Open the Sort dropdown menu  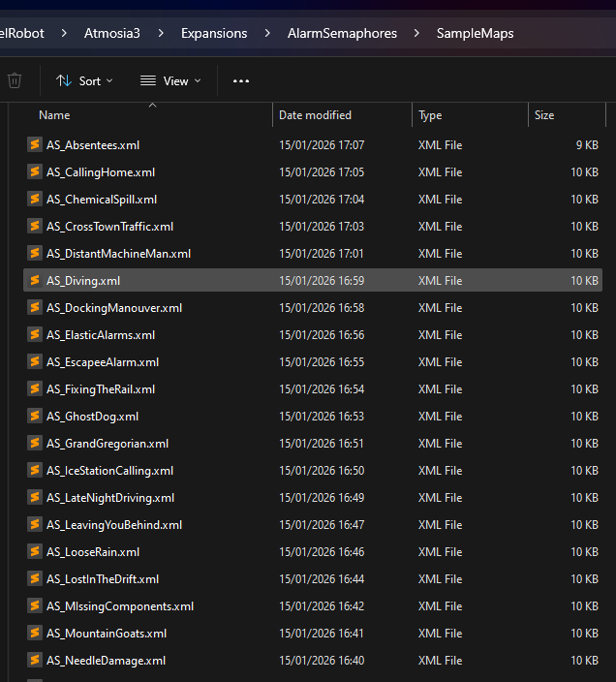84,80
